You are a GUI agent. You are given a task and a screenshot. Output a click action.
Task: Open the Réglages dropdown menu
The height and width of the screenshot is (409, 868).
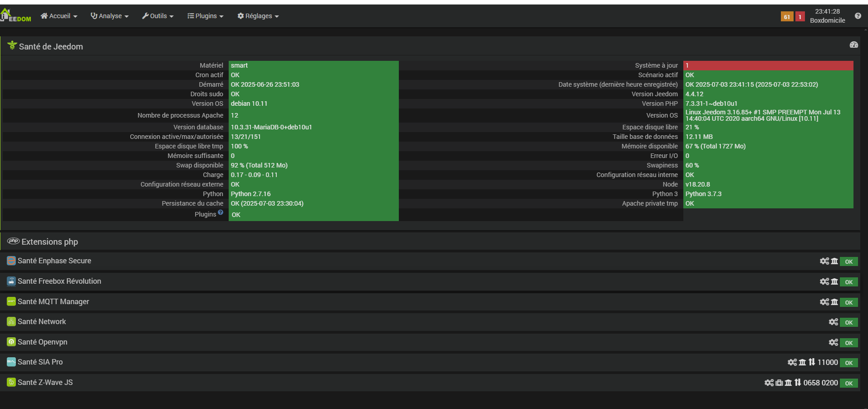click(258, 16)
